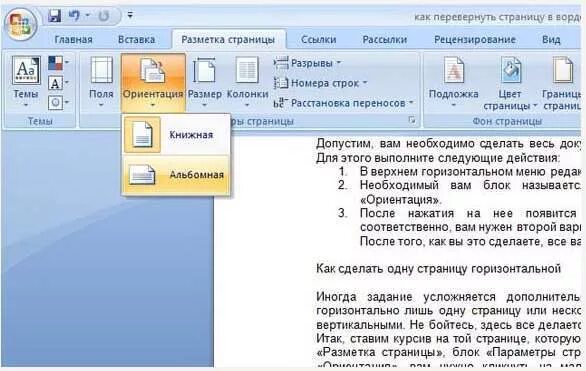Click the Redo icon
The image size is (586, 371).
click(104, 16)
